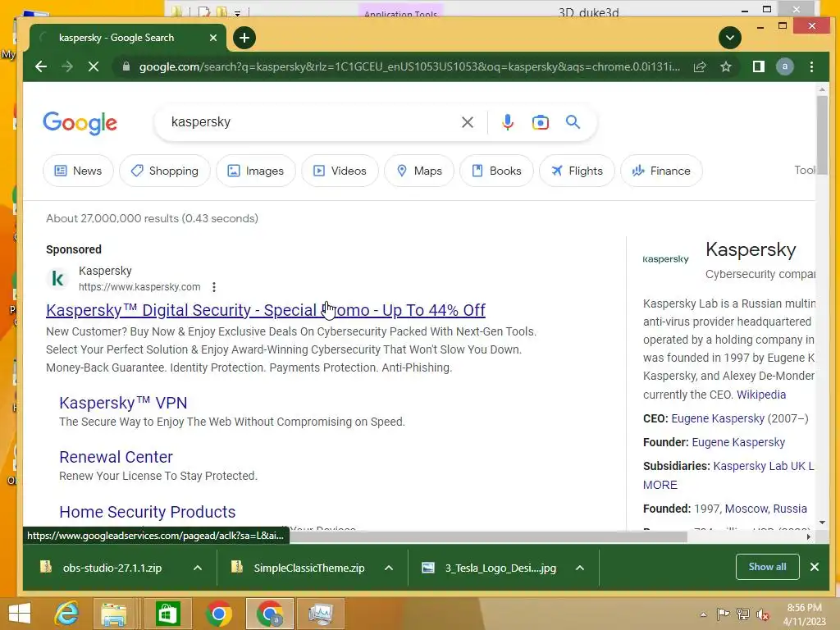Open Renewal Center link
The image size is (840, 630).
coord(116,457)
